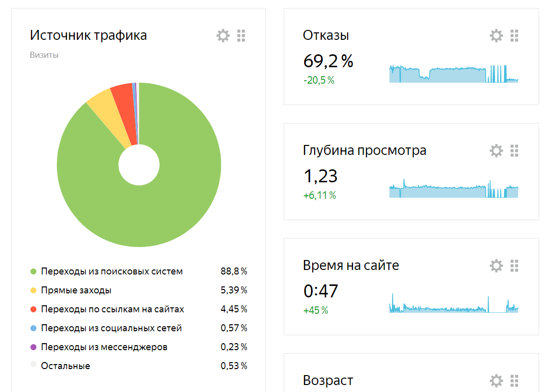
Task: Click the 1,23 page depth value
Action: 321,176
